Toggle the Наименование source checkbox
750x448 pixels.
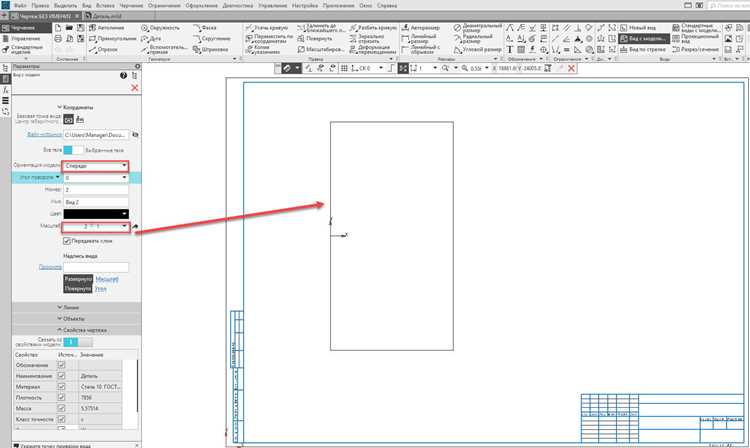61,376
